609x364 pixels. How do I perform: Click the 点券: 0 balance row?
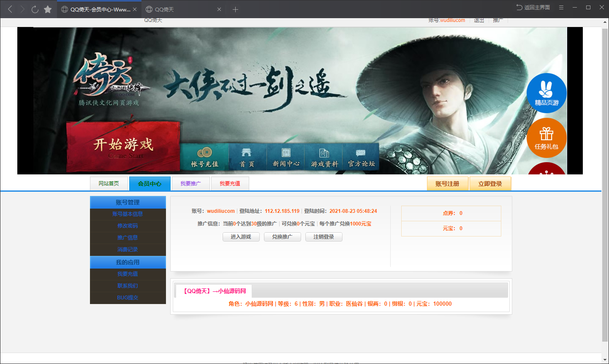[451, 213]
